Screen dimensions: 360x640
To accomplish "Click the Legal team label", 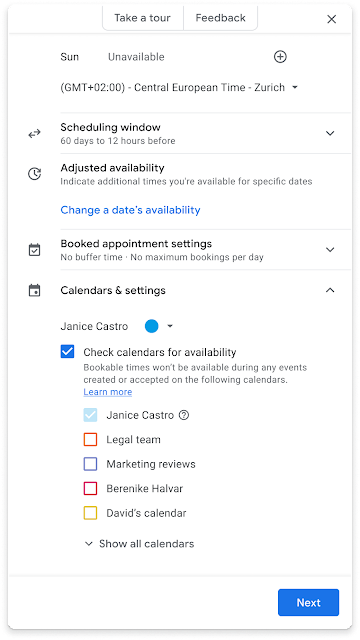I will pos(133,440).
